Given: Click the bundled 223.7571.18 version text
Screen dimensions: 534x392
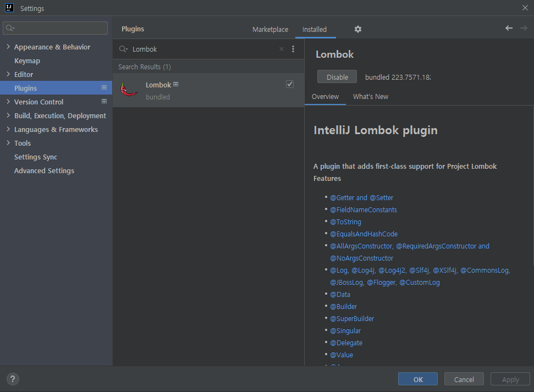Looking at the screenshot, I should (398, 78).
